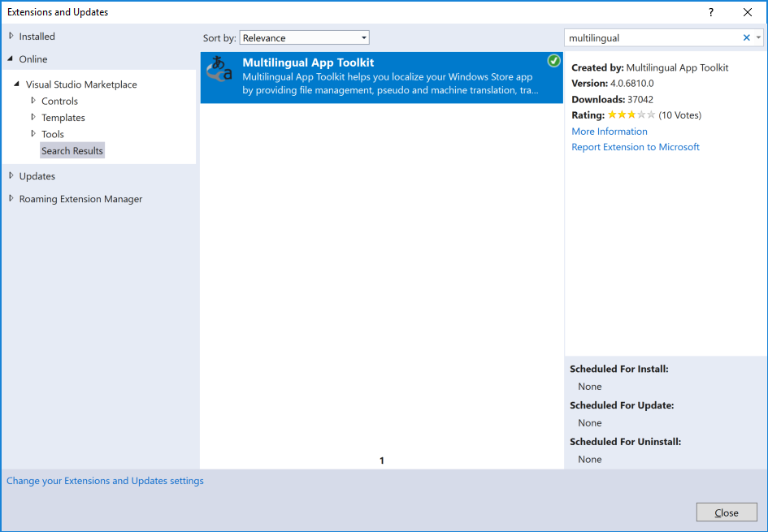This screenshot has height=532, width=768.
Task: Select Tools under Visual Studio Marketplace
Action: point(53,134)
